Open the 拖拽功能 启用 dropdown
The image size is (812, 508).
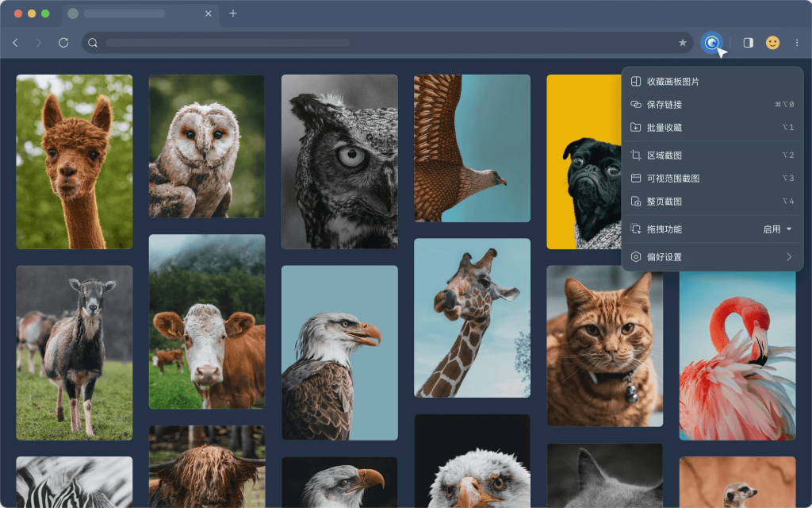777,229
